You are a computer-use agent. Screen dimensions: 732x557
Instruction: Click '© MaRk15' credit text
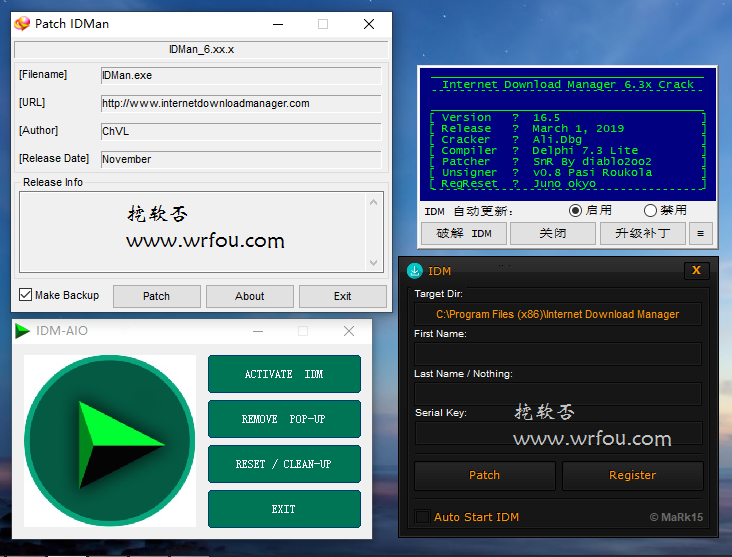pos(676,517)
